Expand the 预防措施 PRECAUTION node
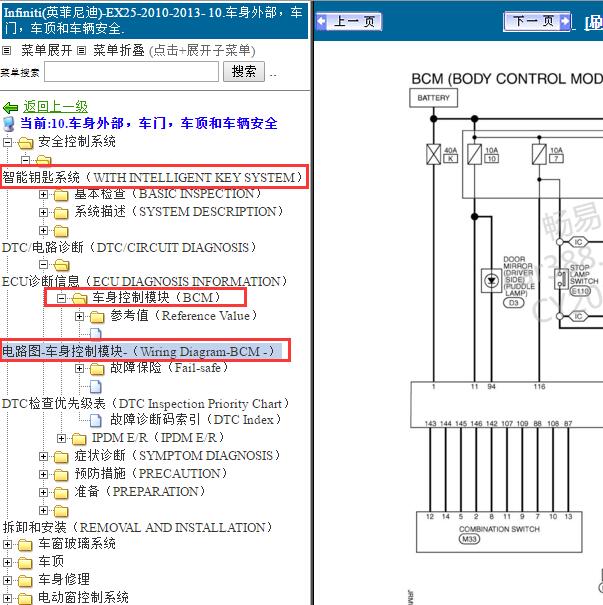The image size is (603, 605). click(44, 474)
